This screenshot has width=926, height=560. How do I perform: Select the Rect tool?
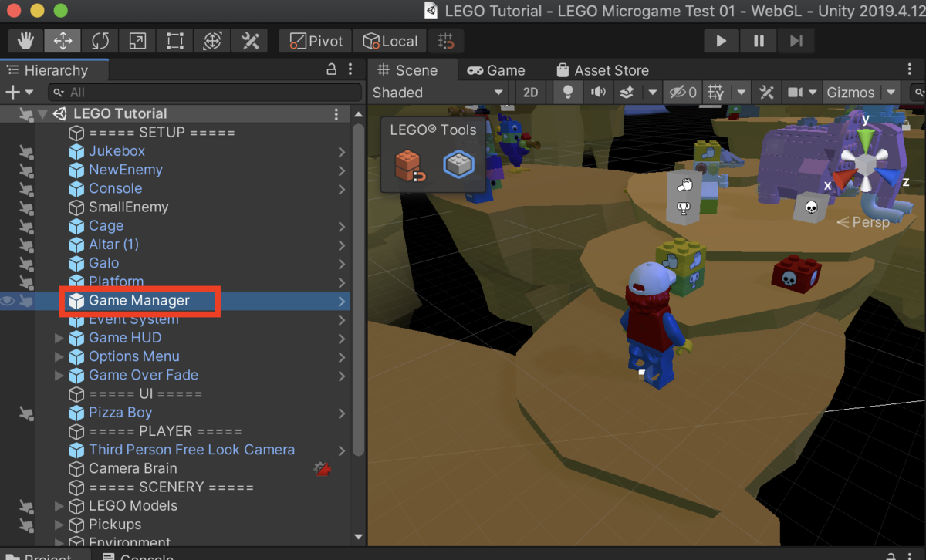point(175,41)
